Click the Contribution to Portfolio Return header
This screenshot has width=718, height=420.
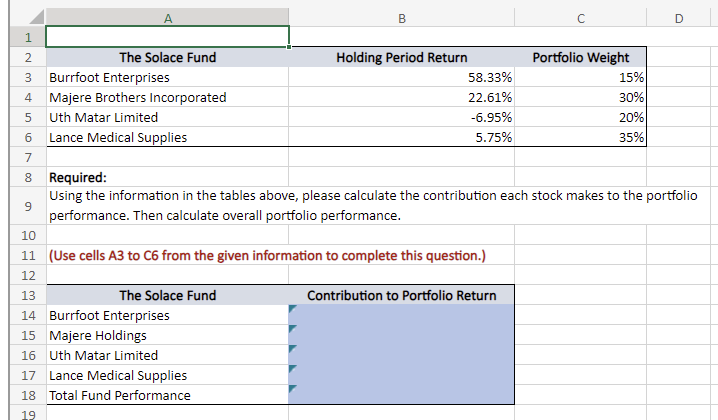coord(402,295)
